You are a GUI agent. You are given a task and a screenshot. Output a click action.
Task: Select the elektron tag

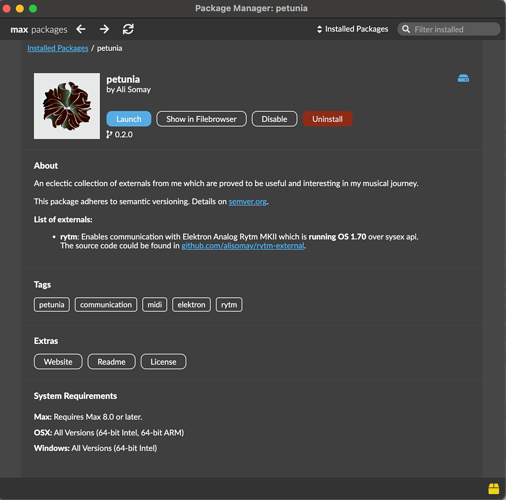[x=191, y=305]
